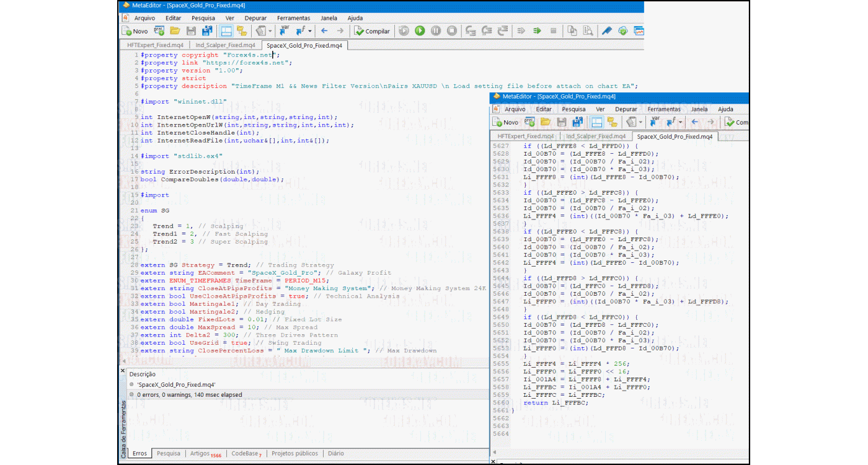Open bookmarks dropdown in second window toolbar

(640, 123)
